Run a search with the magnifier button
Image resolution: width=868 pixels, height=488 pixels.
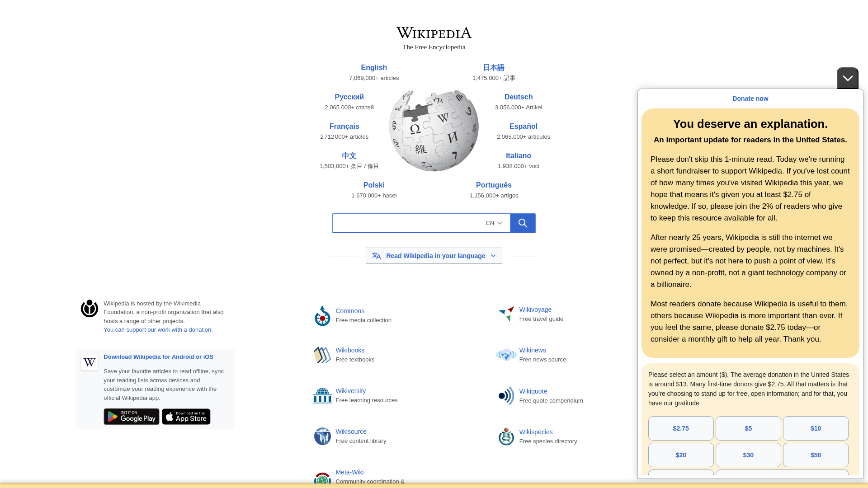523,223
